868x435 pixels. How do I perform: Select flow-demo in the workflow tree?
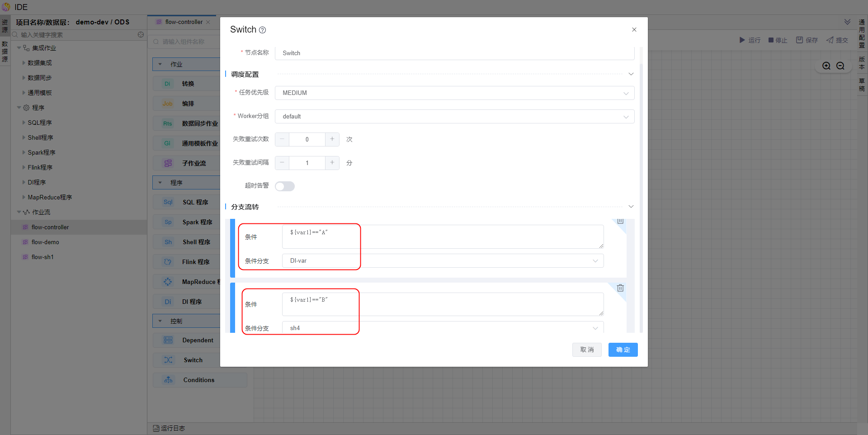45,242
